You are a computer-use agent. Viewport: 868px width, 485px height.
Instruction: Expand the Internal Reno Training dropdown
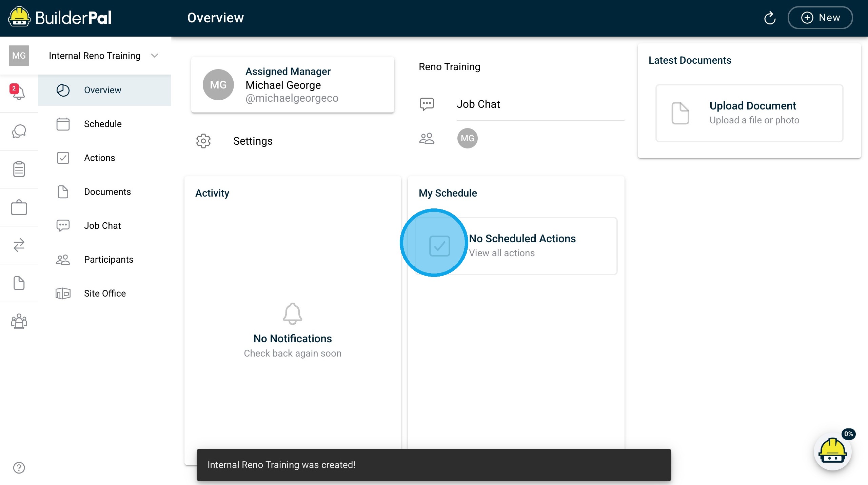(155, 56)
